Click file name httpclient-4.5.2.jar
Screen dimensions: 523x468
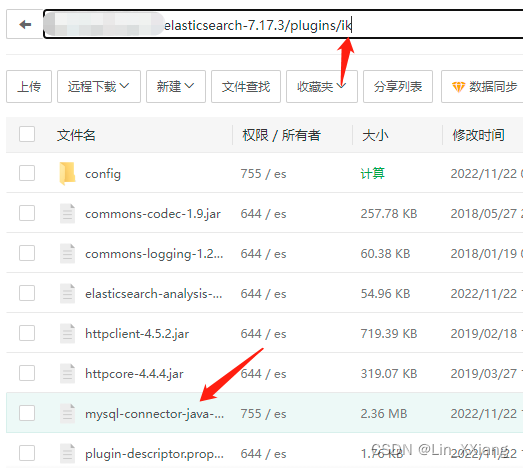[x=137, y=334]
